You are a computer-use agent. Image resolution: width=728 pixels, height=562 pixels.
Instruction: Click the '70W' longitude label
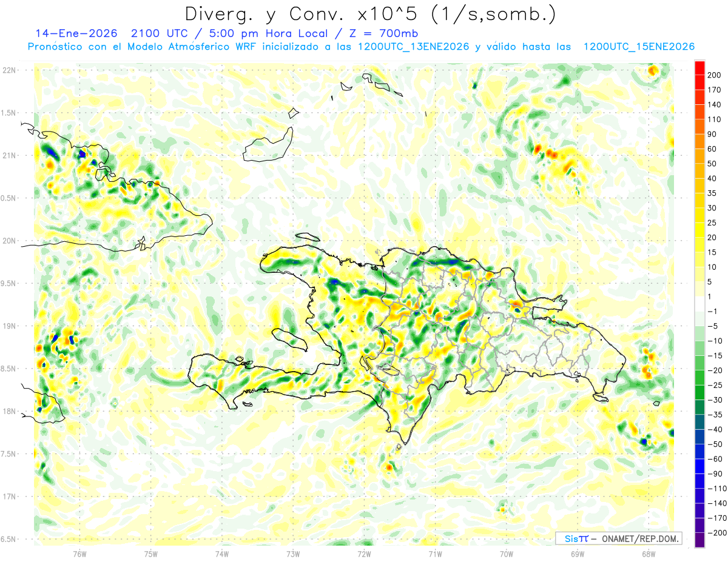click(x=506, y=554)
